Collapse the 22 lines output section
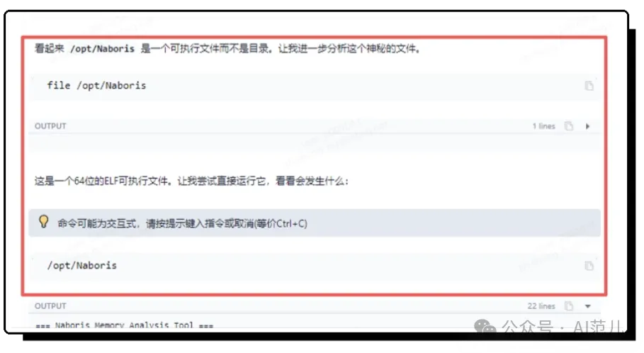The height and width of the screenshot is (353, 644). point(588,306)
